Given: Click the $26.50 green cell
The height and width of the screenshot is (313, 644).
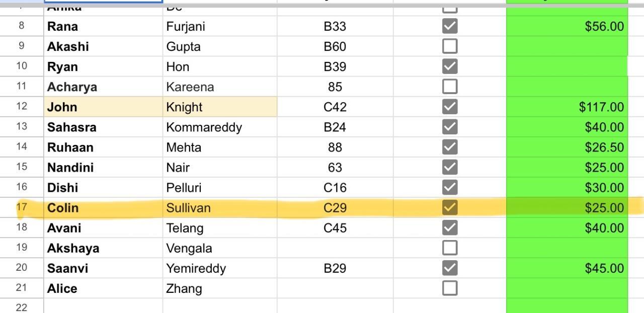Looking at the screenshot, I should (x=567, y=147).
